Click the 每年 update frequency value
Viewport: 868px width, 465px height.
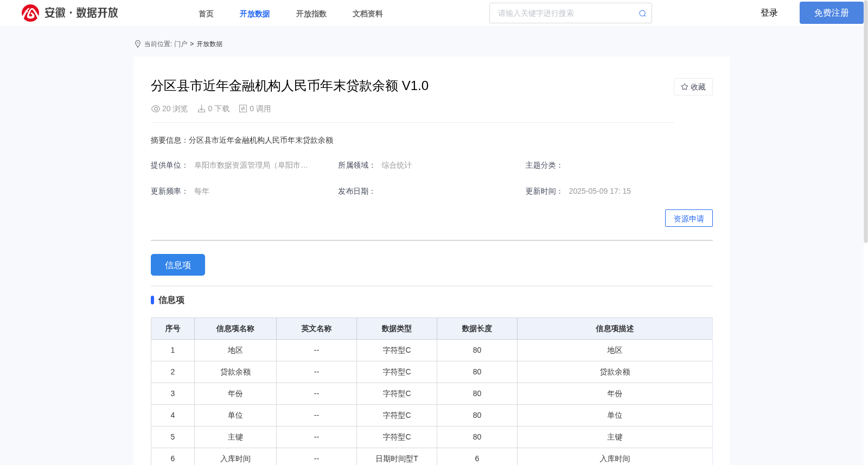click(202, 192)
